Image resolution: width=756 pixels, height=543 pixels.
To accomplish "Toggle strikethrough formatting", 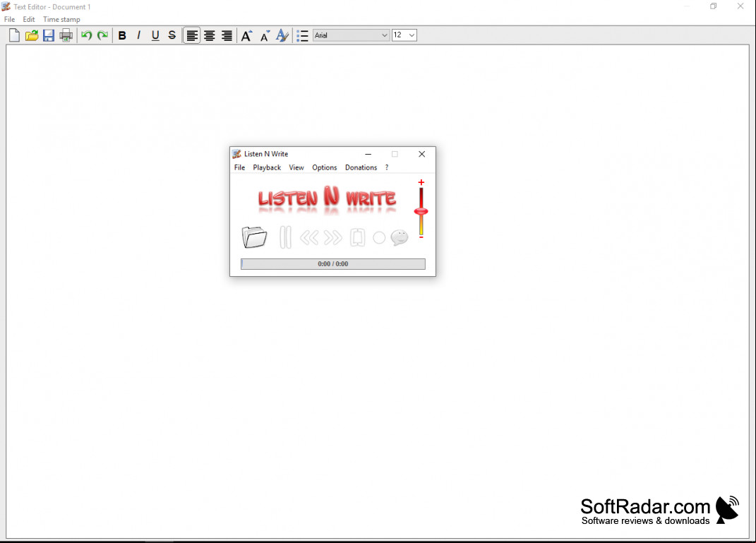I will click(x=172, y=35).
